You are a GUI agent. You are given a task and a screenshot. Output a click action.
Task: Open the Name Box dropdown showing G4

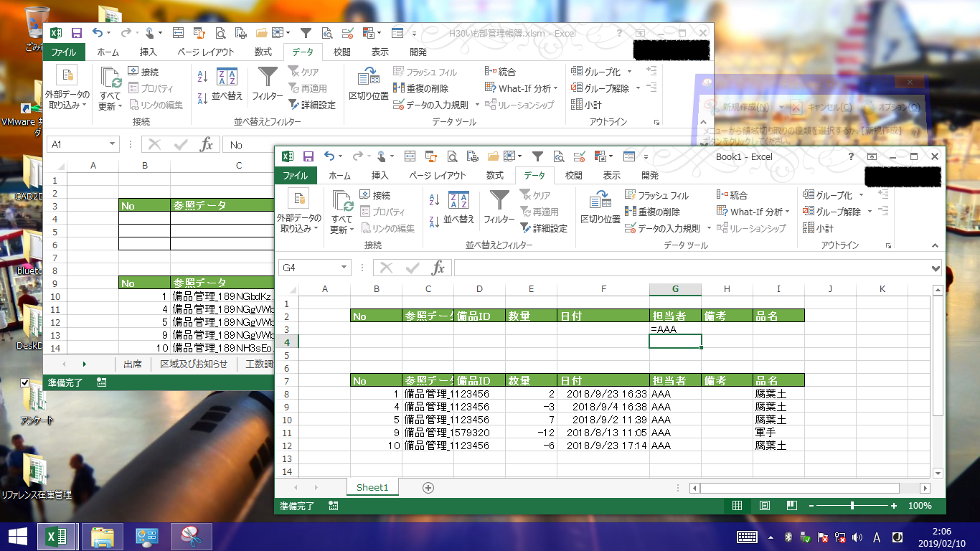click(x=344, y=268)
